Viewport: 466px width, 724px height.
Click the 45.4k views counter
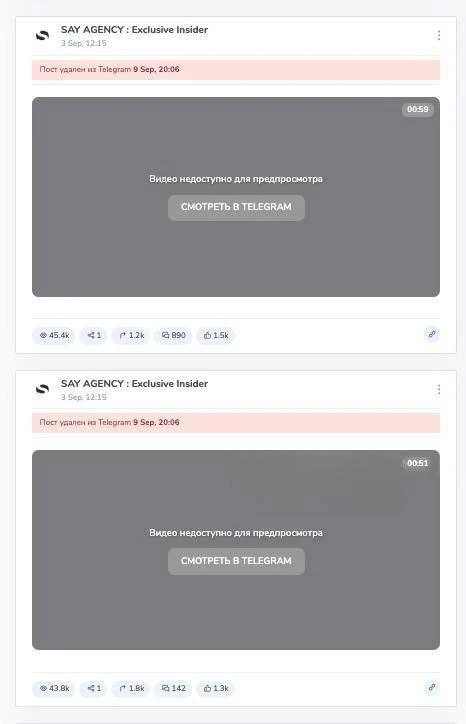[54, 336]
